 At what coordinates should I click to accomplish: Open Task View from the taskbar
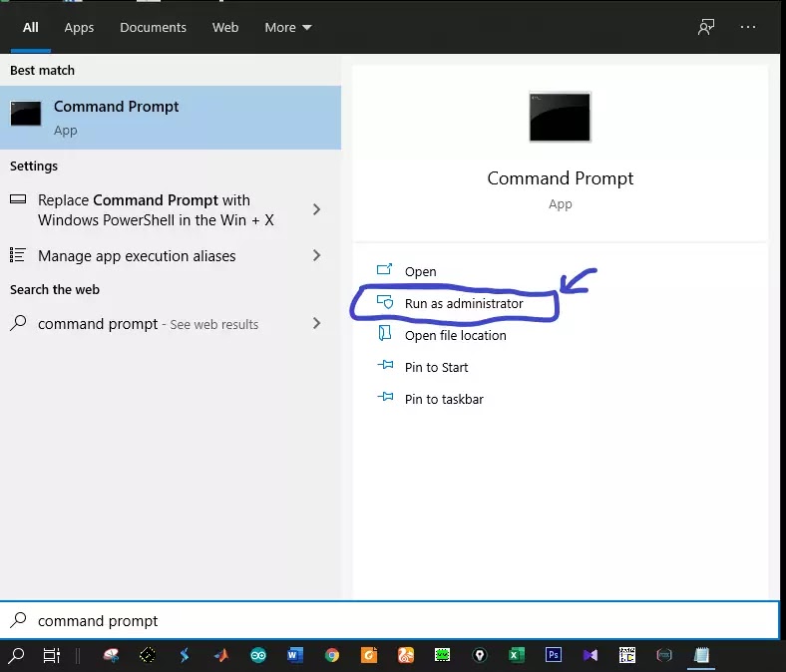click(x=51, y=655)
